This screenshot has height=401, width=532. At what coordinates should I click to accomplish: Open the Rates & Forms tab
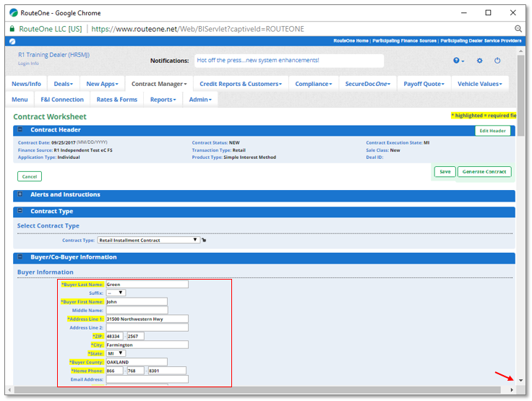click(x=117, y=100)
